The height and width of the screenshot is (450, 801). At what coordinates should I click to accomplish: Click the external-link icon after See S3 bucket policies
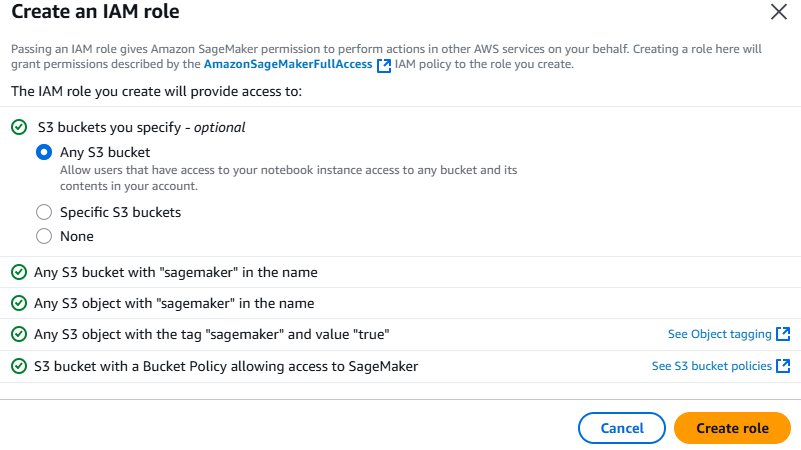click(783, 366)
